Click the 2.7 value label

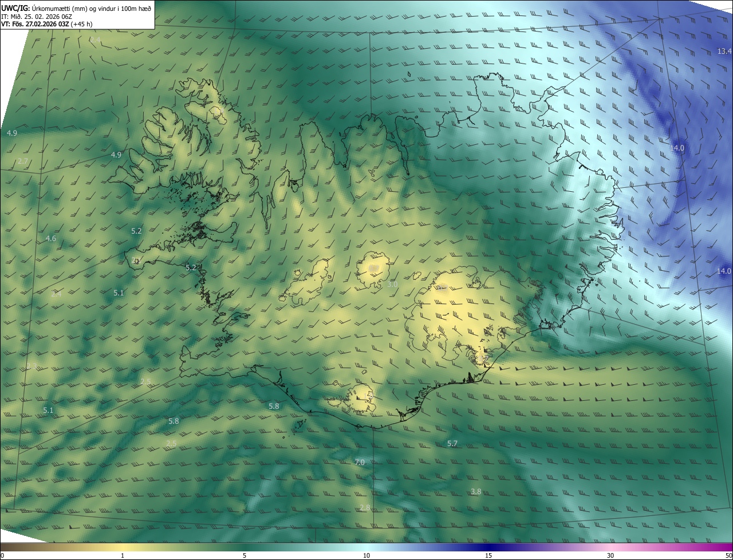pos(23,161)
